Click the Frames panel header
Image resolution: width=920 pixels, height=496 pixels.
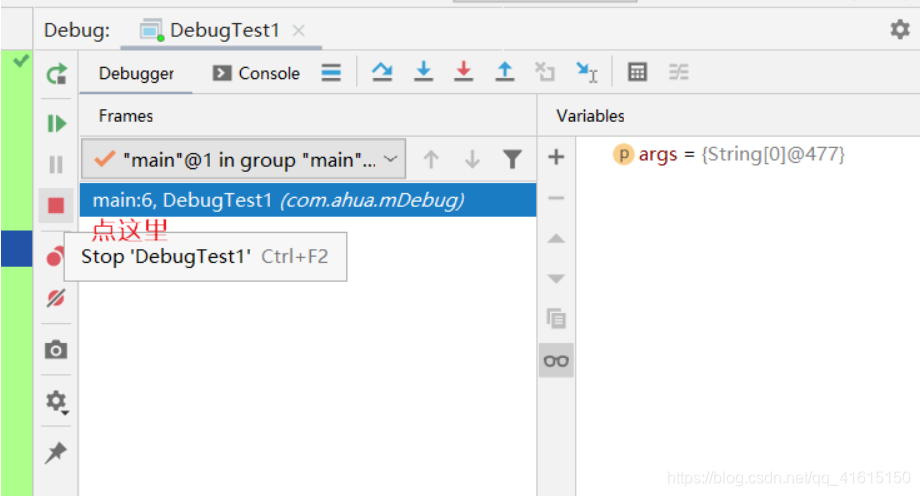(x=126, y=116)
